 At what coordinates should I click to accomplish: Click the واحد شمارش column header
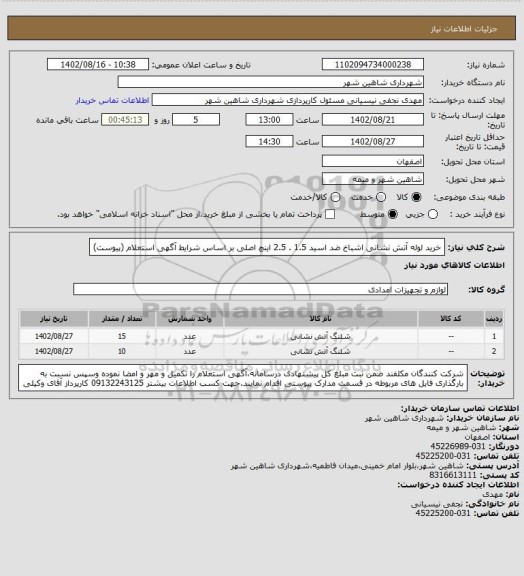[x=190, y=318]
